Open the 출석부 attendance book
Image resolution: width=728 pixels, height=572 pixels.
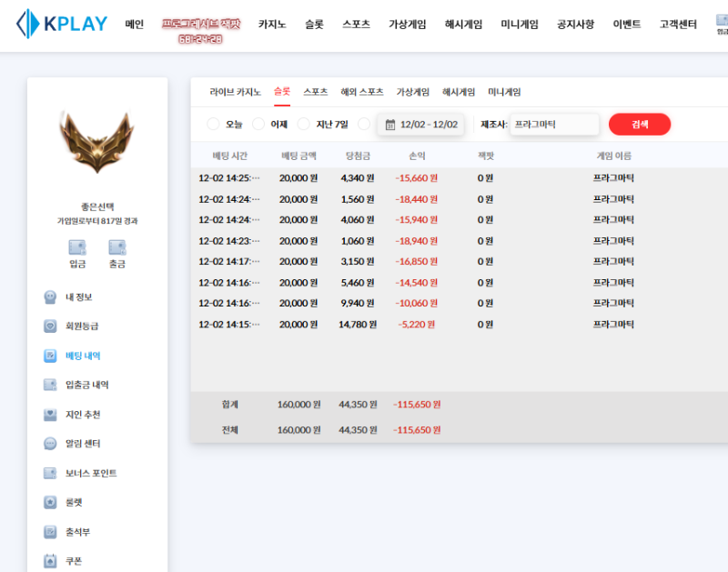point(50,531)
